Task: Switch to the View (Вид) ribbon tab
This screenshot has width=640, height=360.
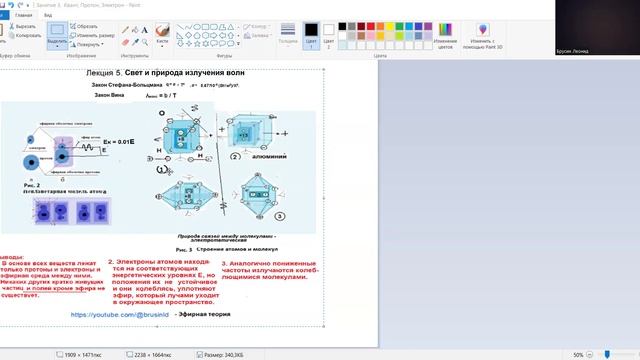Action: [48, 15]
